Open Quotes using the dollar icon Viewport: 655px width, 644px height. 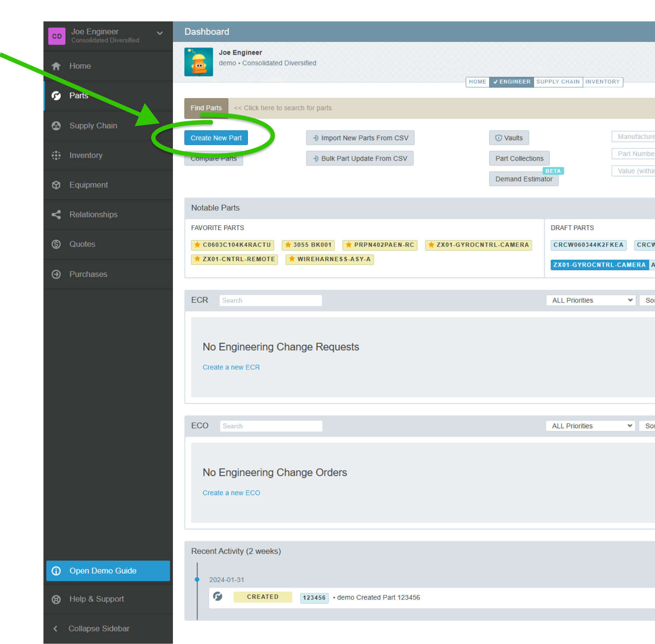(x=56, y=244)
